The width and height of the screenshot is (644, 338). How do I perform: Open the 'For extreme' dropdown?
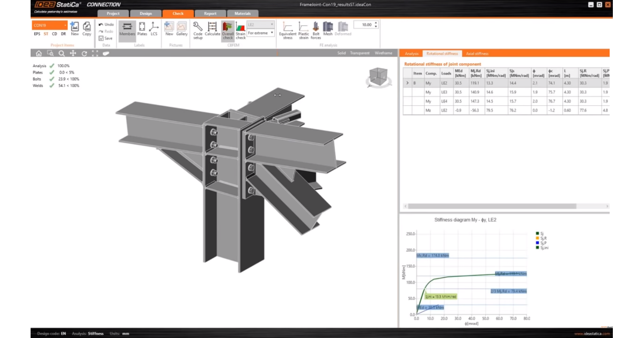261,33
